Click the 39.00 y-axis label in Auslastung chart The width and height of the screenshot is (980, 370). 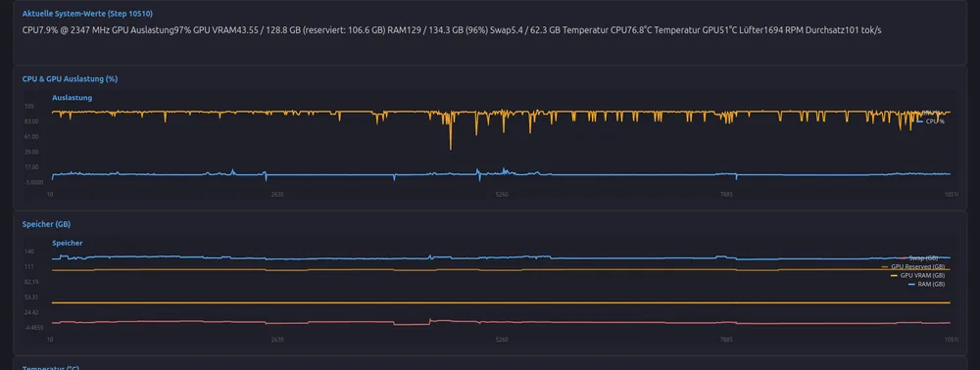point(32,152)
